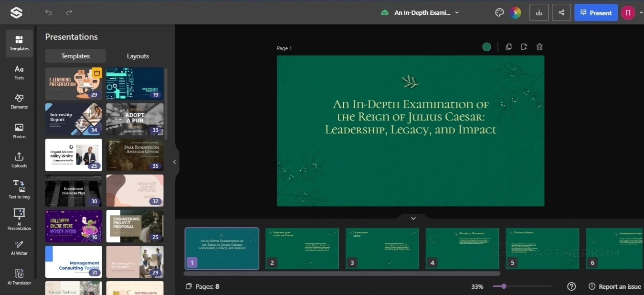Expand the presentation title dropdown
The width and height of the screenshot is (644, 295).
point(456,13)
